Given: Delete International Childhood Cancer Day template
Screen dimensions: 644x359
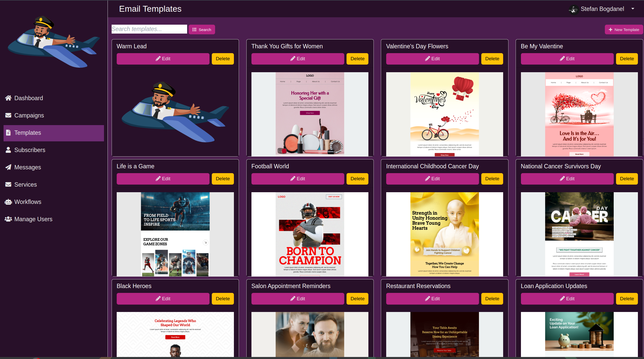Looking at the screenshot, I should (x=492, y=179).
